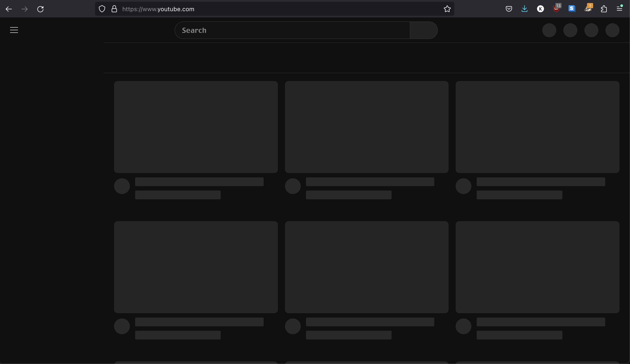This screenshot has width=630, height=364.
Task: Toggle the bookmark star for this page
Action: tap(447, 9)
